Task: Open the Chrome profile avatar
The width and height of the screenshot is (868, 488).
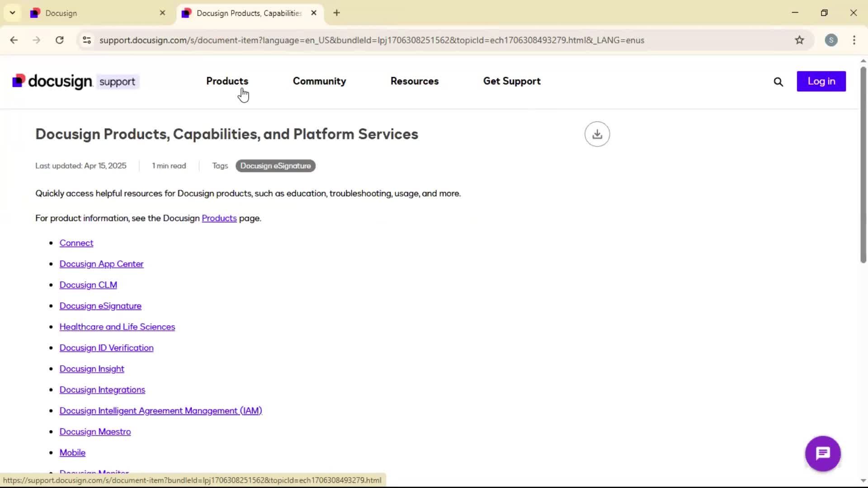Action: [x=831, y=40]
